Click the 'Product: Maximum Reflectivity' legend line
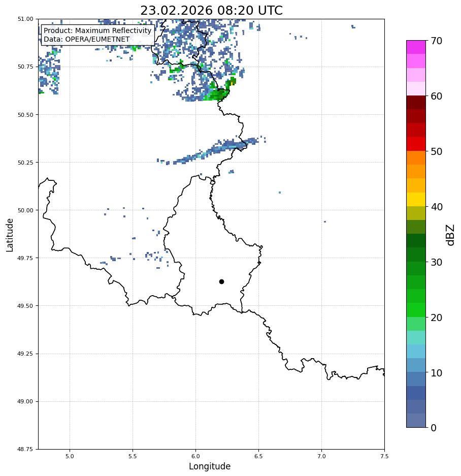 tap(97, 30)
